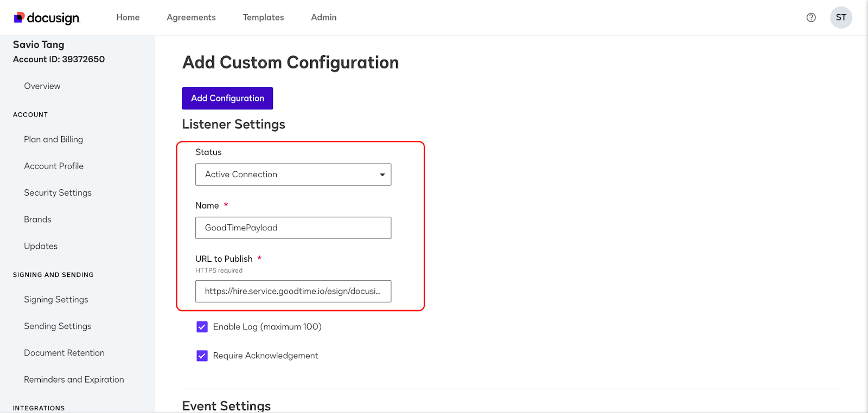Open the ST user avatar menu
The height and width of the screenshot is (413, 868).
pyautogui.click(x=841, y=17)
